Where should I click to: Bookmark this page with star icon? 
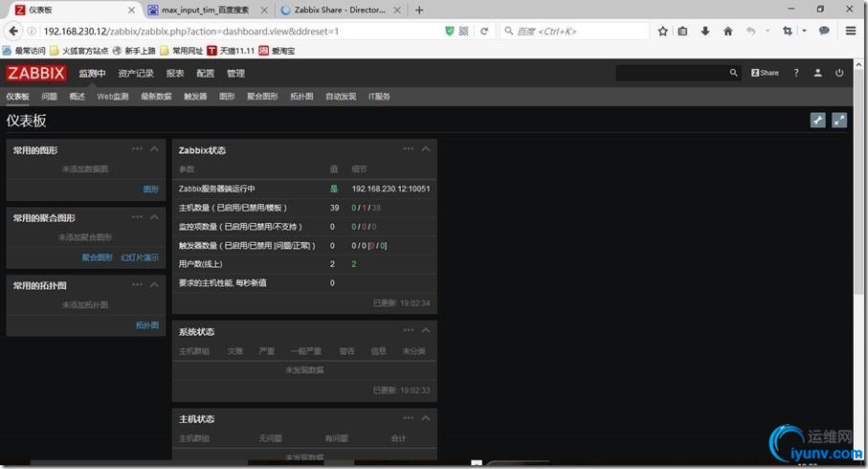coord(662,32)
